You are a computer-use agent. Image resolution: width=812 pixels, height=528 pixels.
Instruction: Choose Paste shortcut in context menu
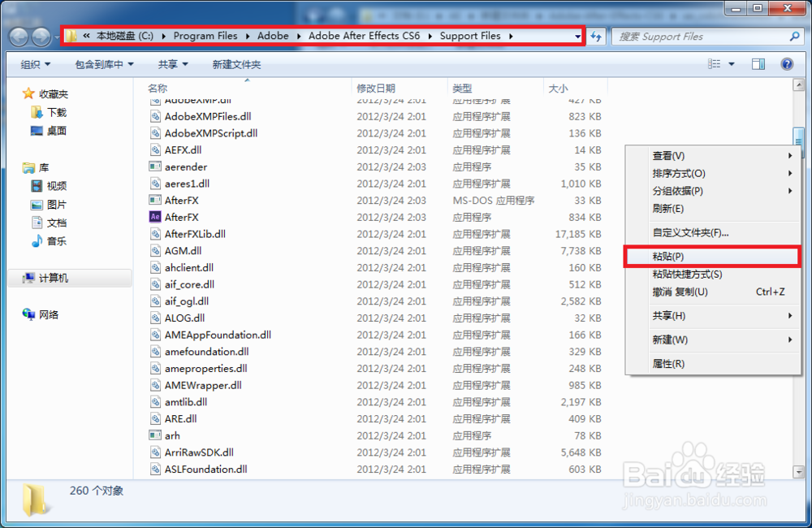713,274
